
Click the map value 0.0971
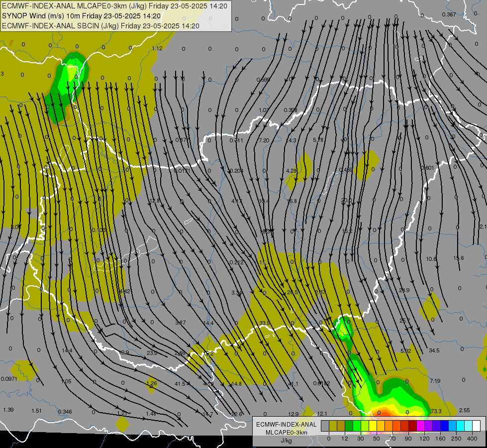pyautogui.click(x=9, y=379)
